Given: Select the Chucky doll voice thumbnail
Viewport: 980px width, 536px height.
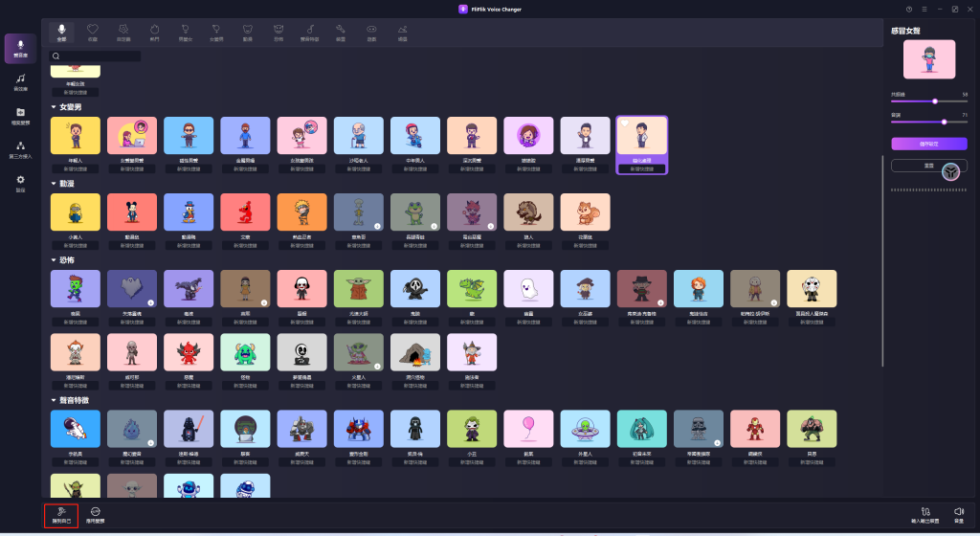Looking at the screenshot, I should coord(698,289).
